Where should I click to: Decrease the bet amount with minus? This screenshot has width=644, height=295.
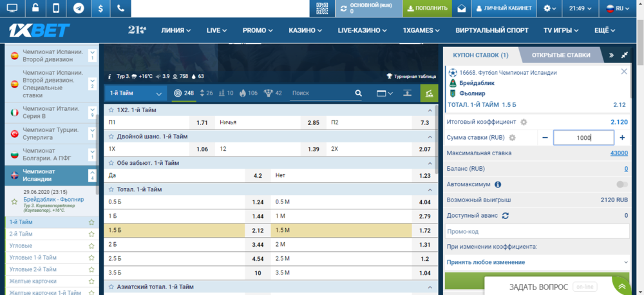click(x=545, y=138)
